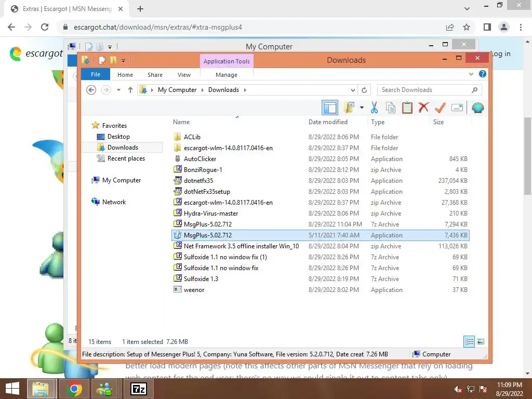Toggle Chrome side panel icon
The height and width of the screenshot is (399, 532).
[487, 27]
